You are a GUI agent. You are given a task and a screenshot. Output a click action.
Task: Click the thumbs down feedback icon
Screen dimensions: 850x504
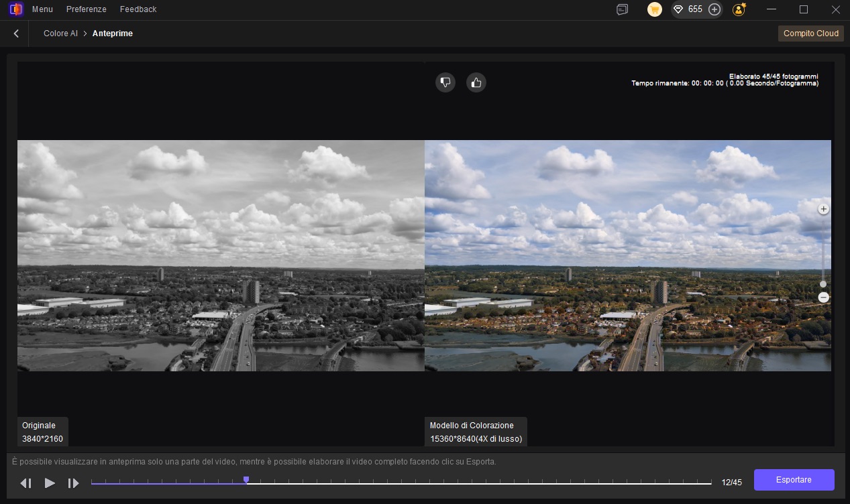pos(445,82)
